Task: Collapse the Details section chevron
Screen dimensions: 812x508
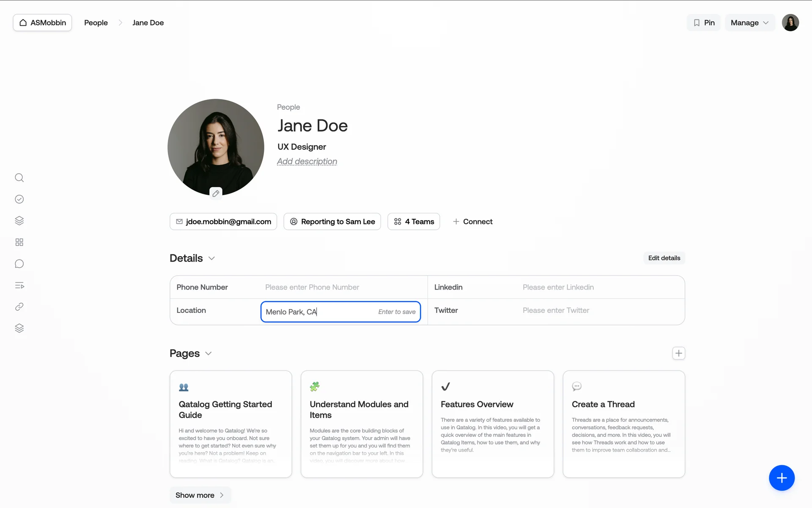Action: (x=212, y=258)
